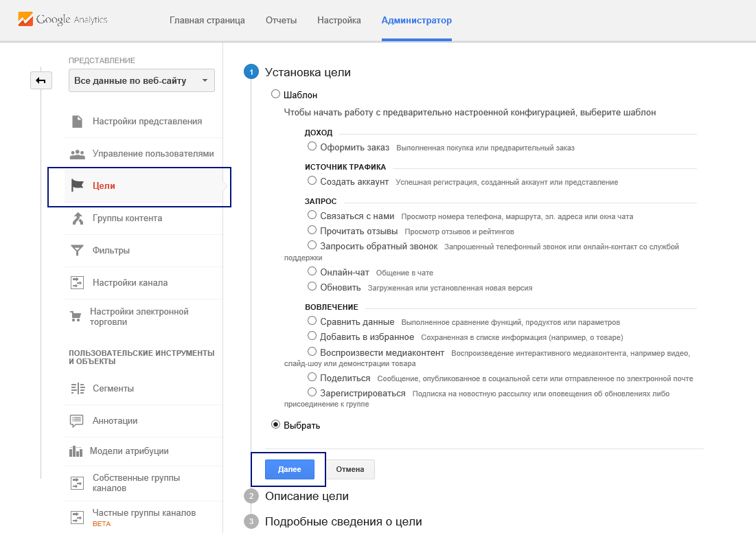The width and height of the screenshot is (756, 533).
Task: Click the people icon beside Управление пользователями
Action: (x=77, y=154)
